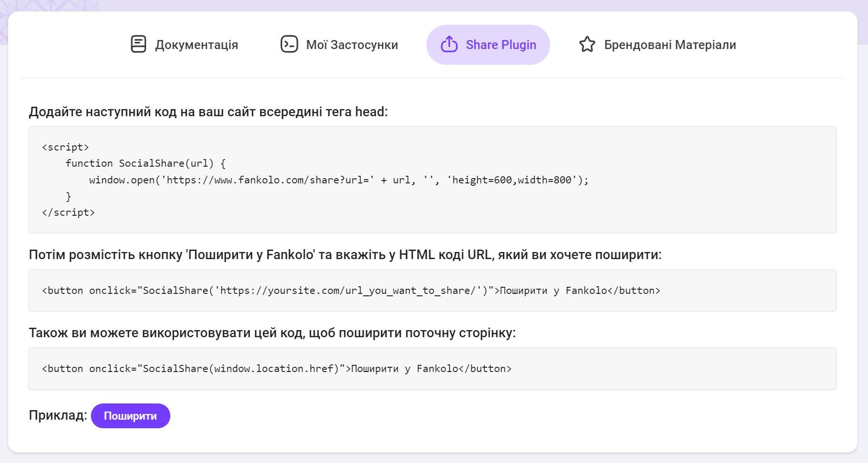Select the Share Plugin tab
Image resolution: width=868 pixels, height=463 pixels.
[x=488, y=45]
